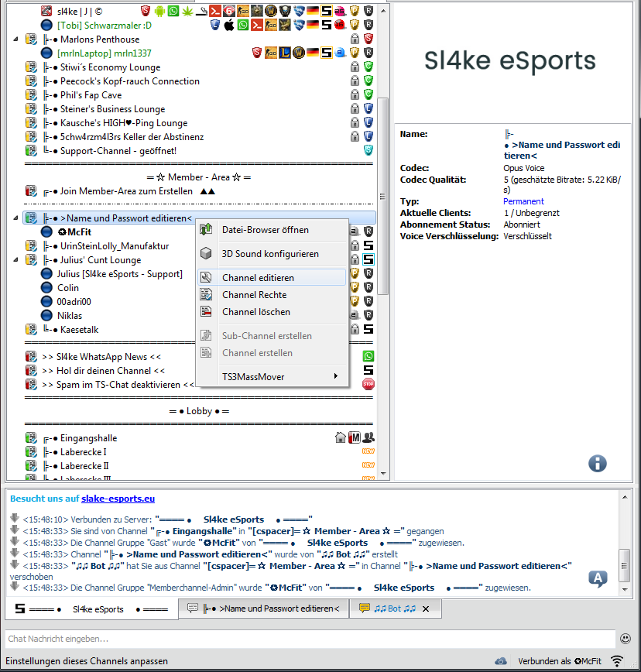The height and width of the screenshot is (672, 641).
Task: Click the STOP sign icon on Spam row
Action: pyautogui.click(x=368, y=384)
